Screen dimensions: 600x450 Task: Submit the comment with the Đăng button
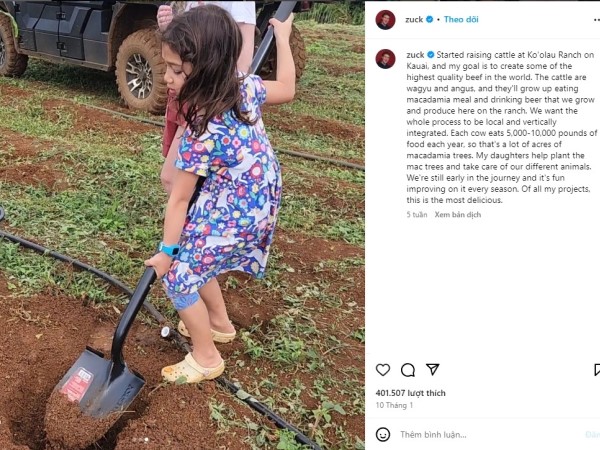click(x=593, y=435)
